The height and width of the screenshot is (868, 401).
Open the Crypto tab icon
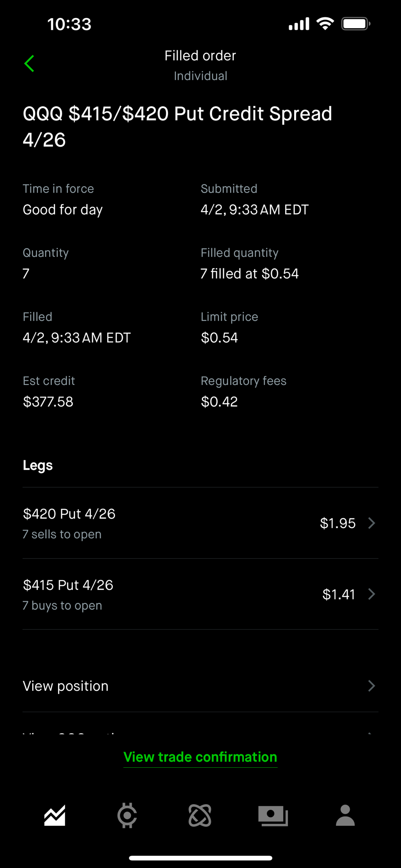pyautogui.click(x=127, y=815)
